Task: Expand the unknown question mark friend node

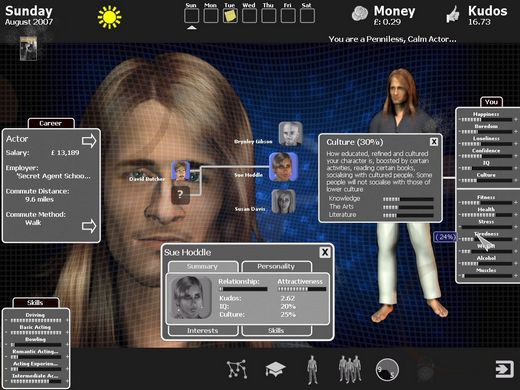Action: [x=180, y=195]
